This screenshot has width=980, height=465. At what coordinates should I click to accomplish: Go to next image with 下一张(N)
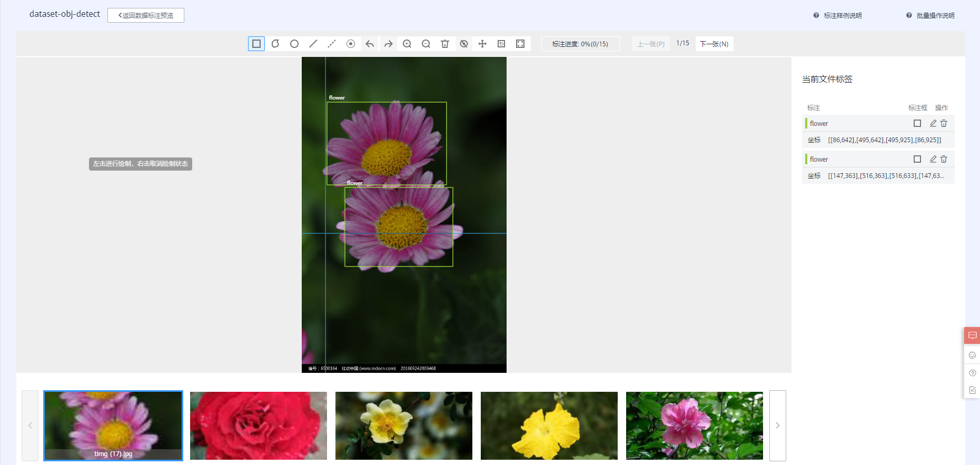714,44
